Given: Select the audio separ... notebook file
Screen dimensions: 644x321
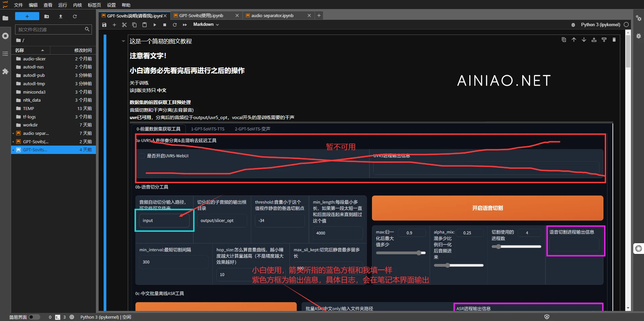Looking at the screenshot, I should coord(54,133).
